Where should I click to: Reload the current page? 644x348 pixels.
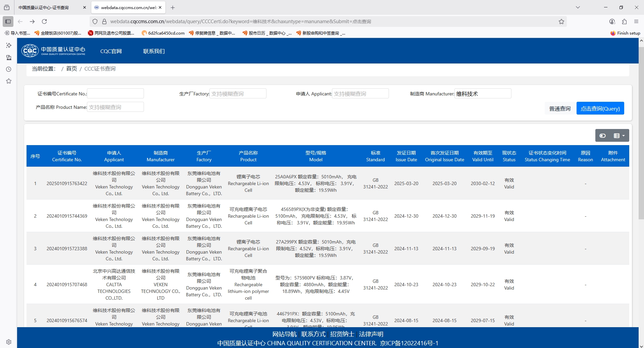click(44, 21)
